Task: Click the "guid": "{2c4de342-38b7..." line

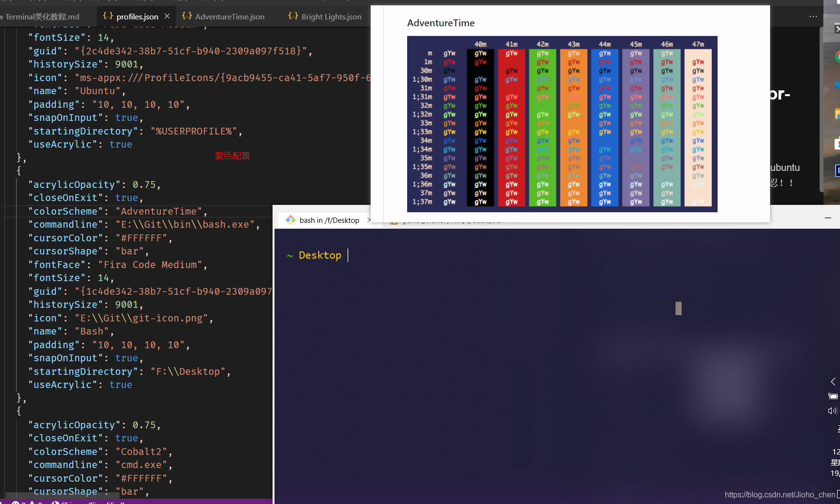Action: pos(170,51)
